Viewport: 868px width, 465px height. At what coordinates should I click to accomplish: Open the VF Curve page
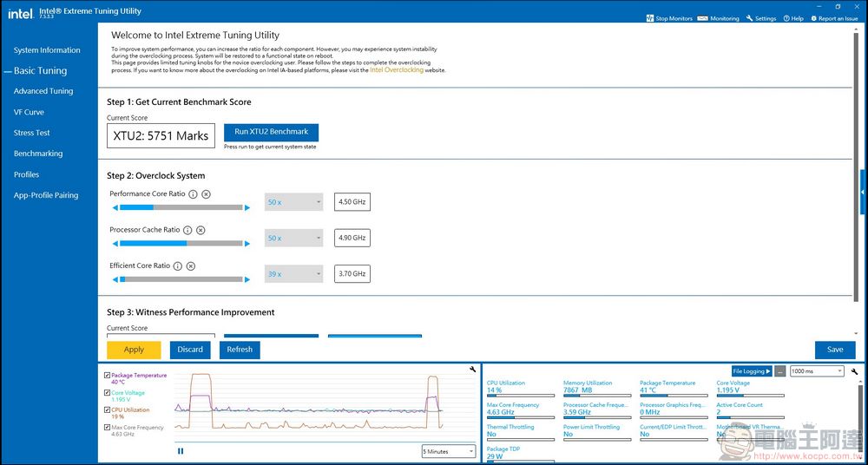pyautogui.click(x=29, y=112)
